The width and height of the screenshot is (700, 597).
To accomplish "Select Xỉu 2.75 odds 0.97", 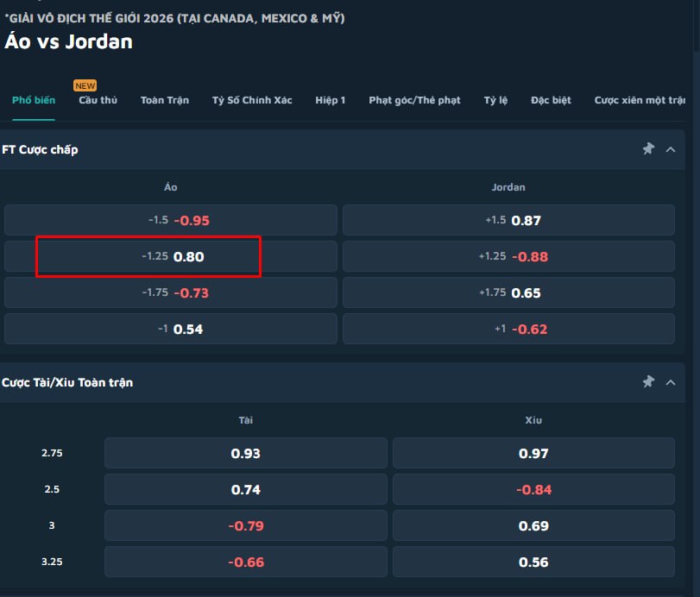I will (533, 453).
